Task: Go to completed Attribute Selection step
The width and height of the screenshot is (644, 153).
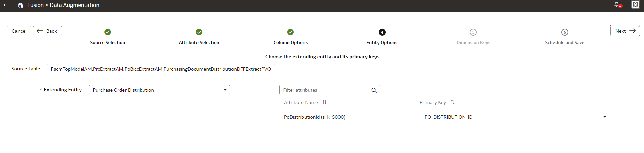Action: [199, 32]
